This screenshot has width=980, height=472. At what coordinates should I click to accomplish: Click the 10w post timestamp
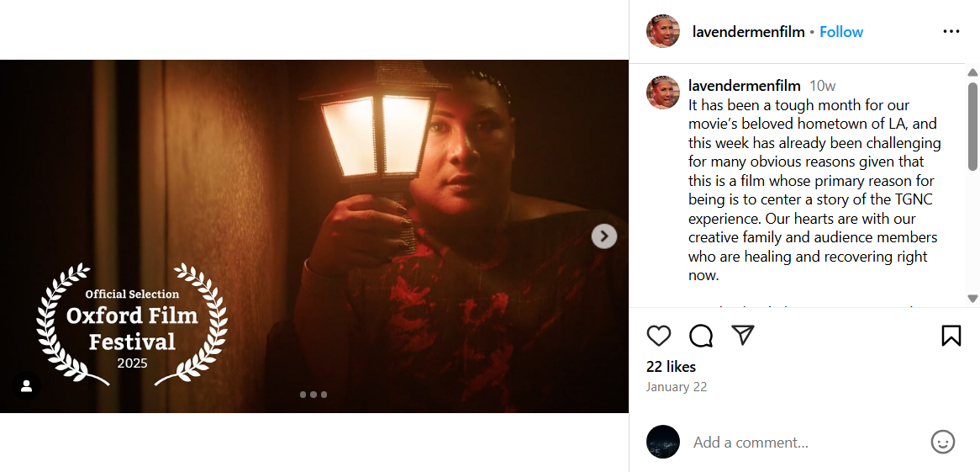pyautogui.click(x=822, y=86)
